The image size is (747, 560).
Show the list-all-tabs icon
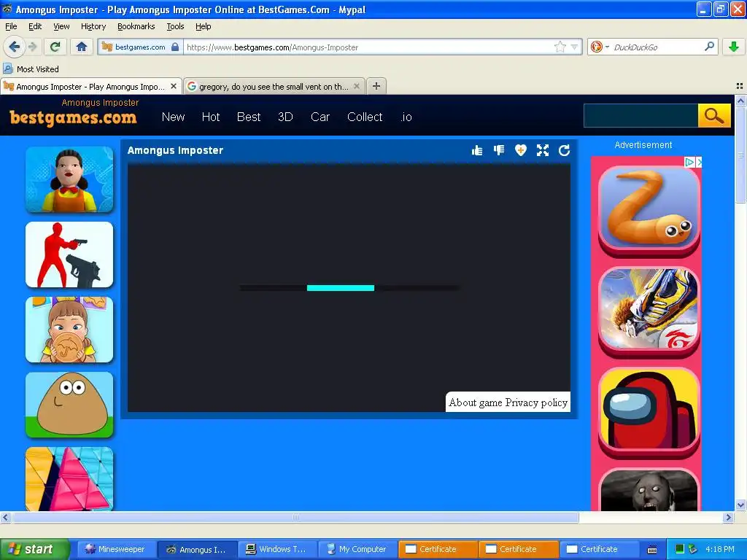[740, 86]
